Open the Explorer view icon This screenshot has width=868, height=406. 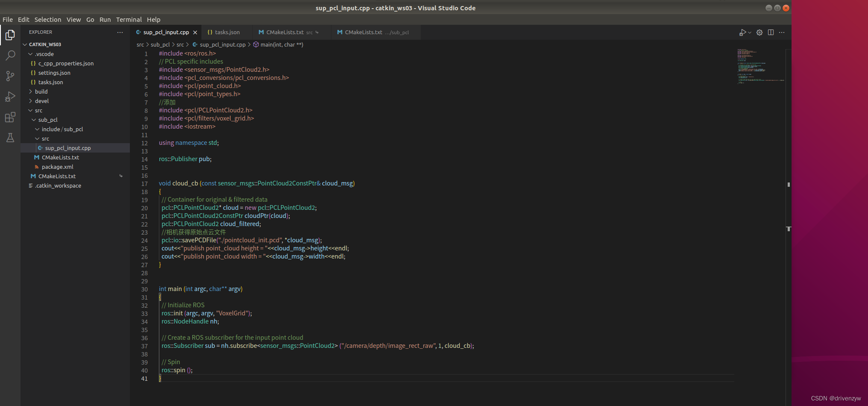tap(10, 35)
